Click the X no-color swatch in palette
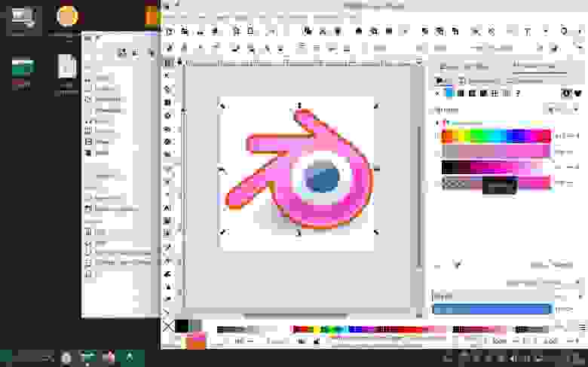The height and width of the screenshot is (367, 588). [168, 326]
